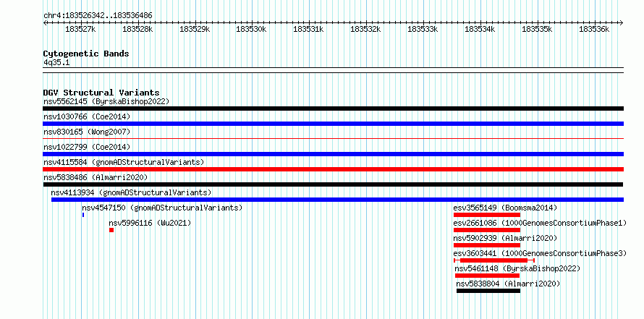
Task: Click the 183533k ruler tick label
Action: 422,30
